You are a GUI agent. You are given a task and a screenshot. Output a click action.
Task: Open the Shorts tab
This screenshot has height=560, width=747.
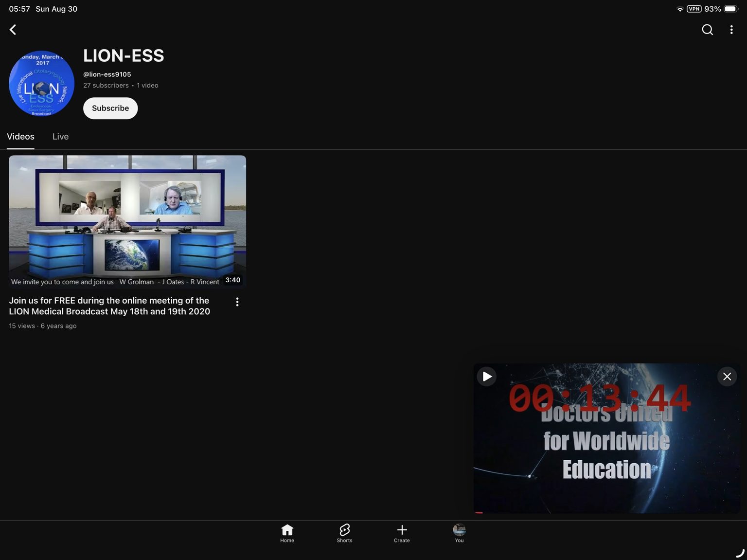344,533
